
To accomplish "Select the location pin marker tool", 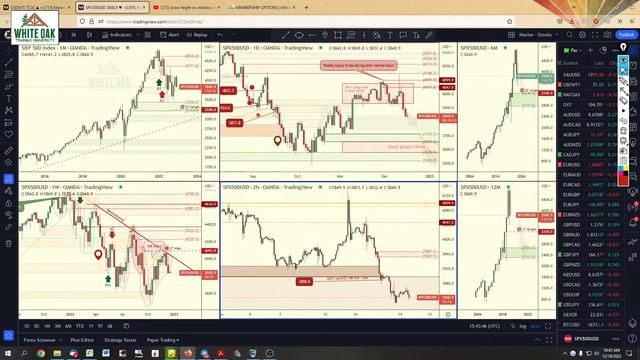I will click(x=325, y=36).
